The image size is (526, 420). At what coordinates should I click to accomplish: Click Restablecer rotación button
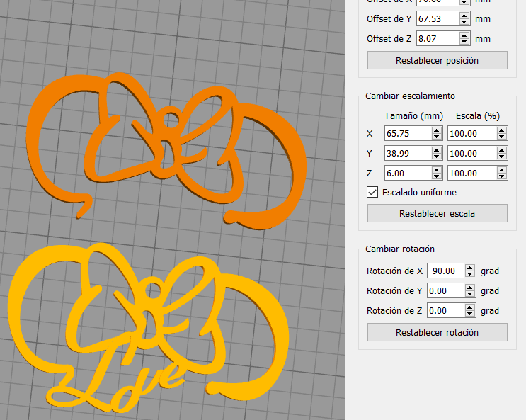pyautogui.click(x=437, y=332)
